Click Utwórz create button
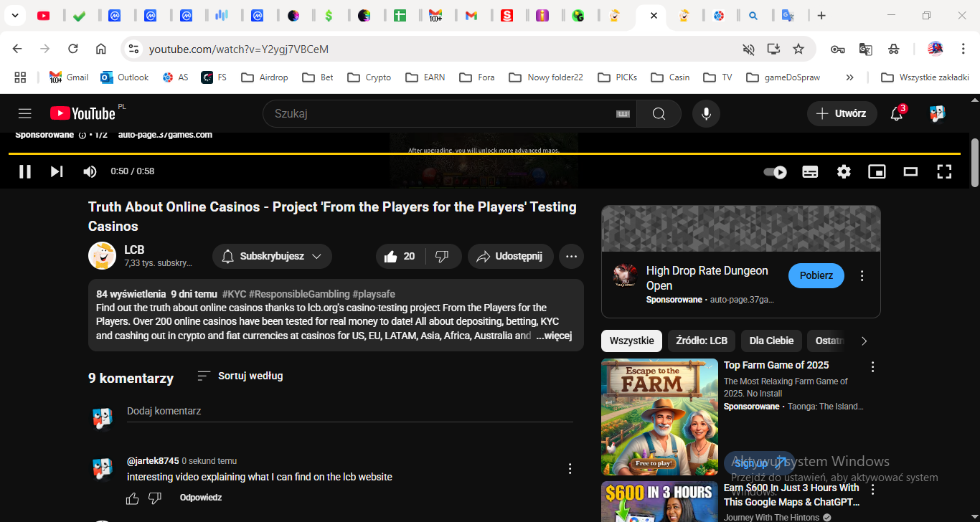 (x=842, y=113)
